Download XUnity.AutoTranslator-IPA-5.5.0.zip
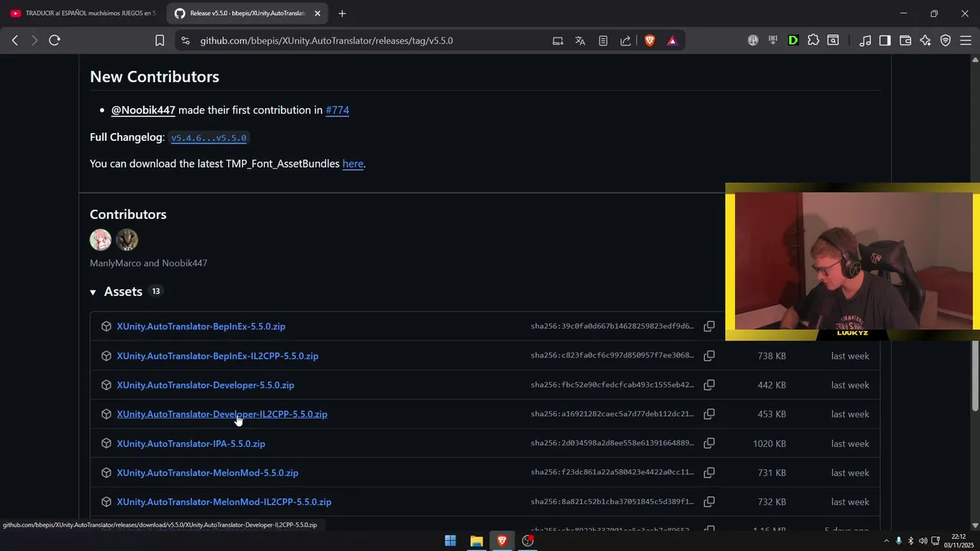 (x=191, y=444)
